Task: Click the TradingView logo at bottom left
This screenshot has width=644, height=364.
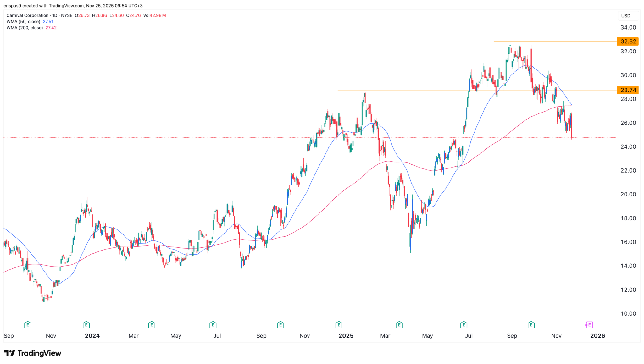Action: pos(33,353)
